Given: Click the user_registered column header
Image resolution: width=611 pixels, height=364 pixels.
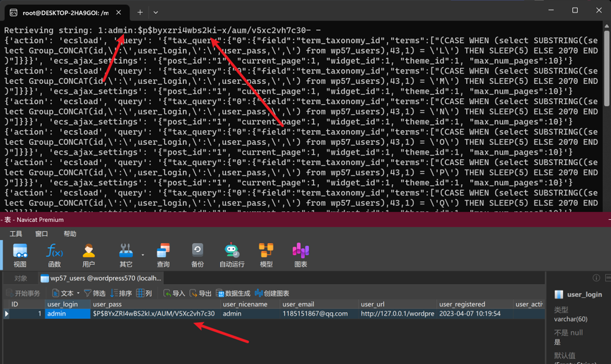Looking at the screenshot, I should pyautogui.click(x=475, y=304).
